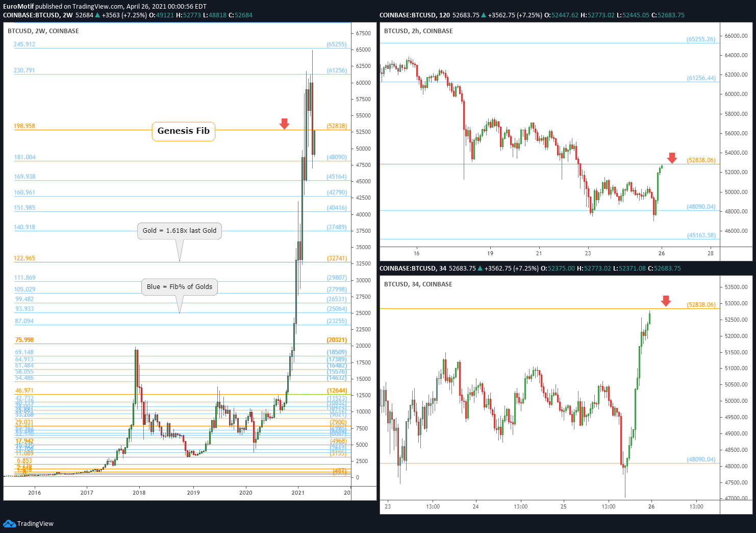Click the COINBASE:BTCUSD, 2W header symbol
Screen dimensions: 756x533
(x=38, y=15)
